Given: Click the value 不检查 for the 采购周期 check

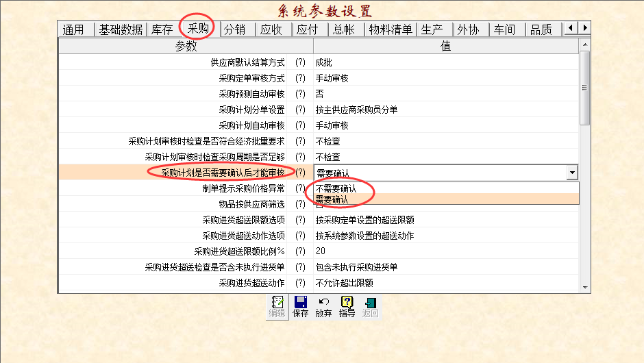Looking at the screenshot, I should click(x=327, y=157).
